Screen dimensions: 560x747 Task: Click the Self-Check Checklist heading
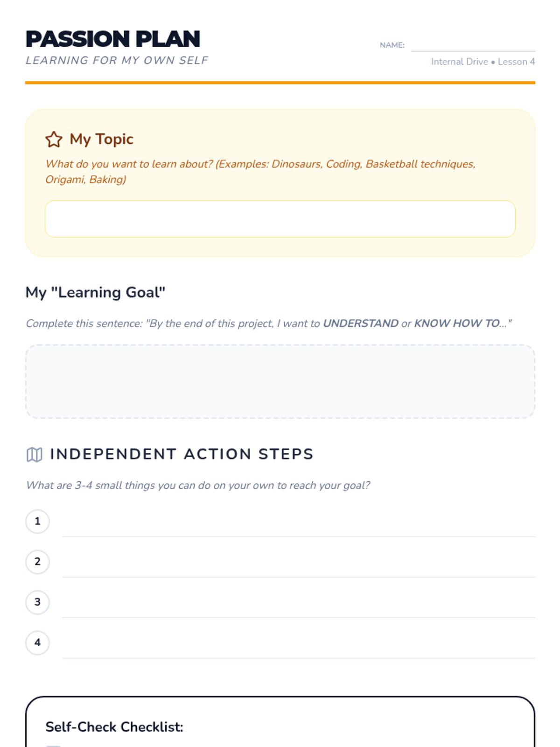coord(114,727)
